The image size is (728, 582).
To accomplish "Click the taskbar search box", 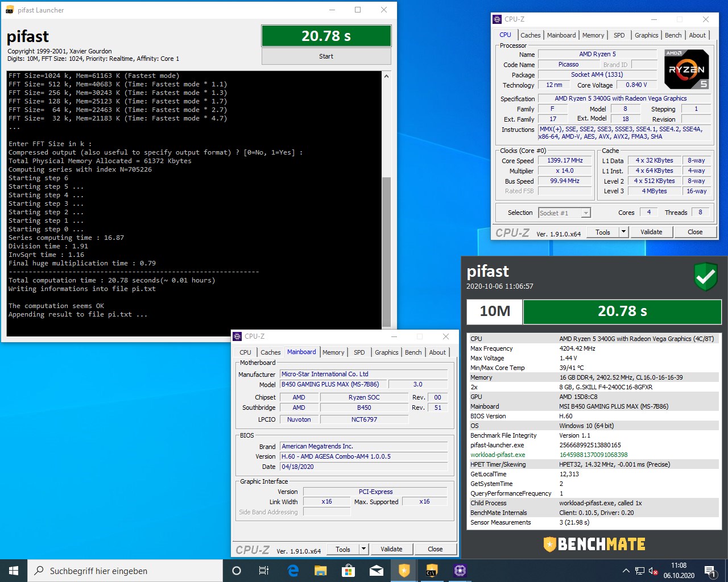I will (125, 571).
